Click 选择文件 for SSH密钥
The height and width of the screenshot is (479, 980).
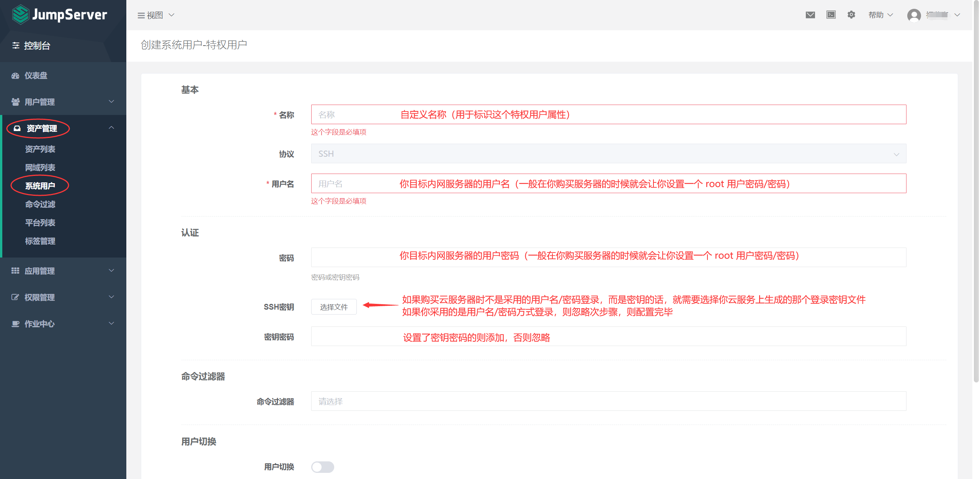333,307
